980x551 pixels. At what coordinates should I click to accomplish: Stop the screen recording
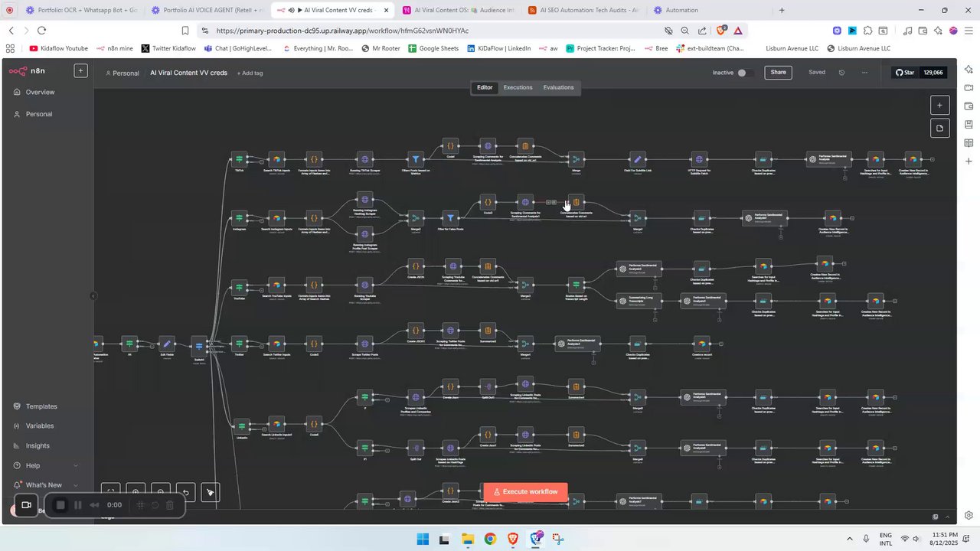coord(60,505)
